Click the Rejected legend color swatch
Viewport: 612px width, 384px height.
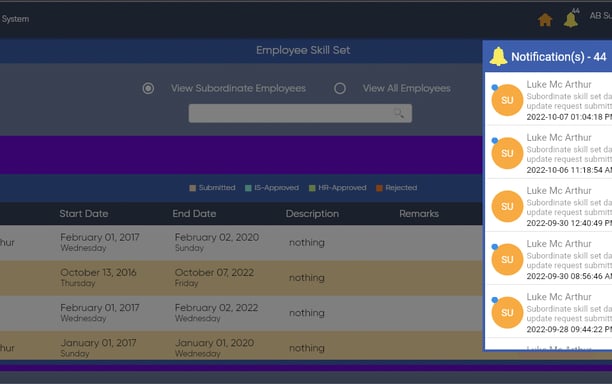point(379,188)
